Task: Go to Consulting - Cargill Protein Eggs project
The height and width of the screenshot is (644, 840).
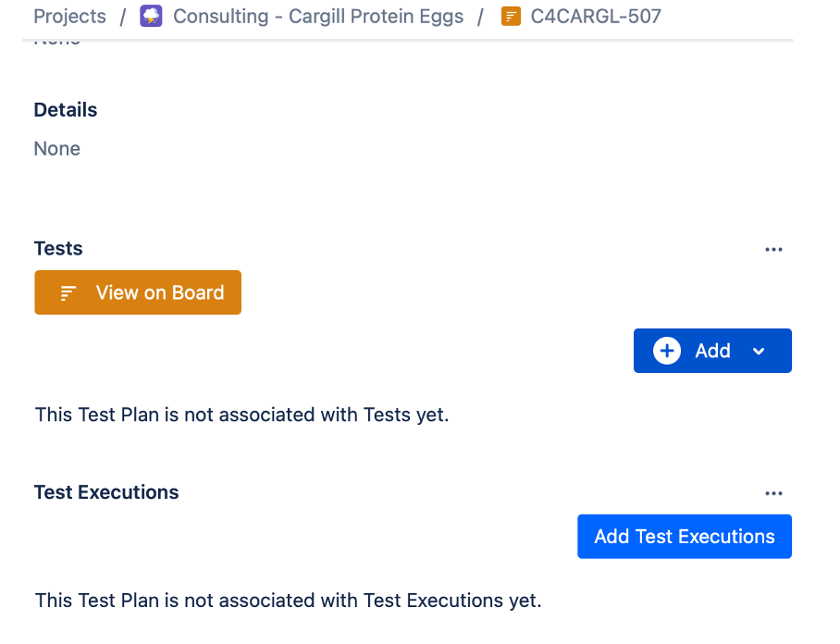Action: [318, 17]
